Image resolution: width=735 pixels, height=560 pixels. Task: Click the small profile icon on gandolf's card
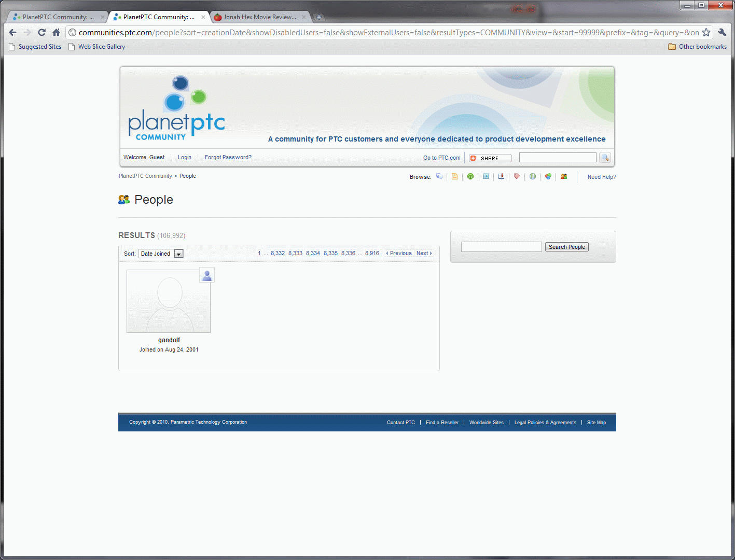pyautogui.click(x=207, y=275)
